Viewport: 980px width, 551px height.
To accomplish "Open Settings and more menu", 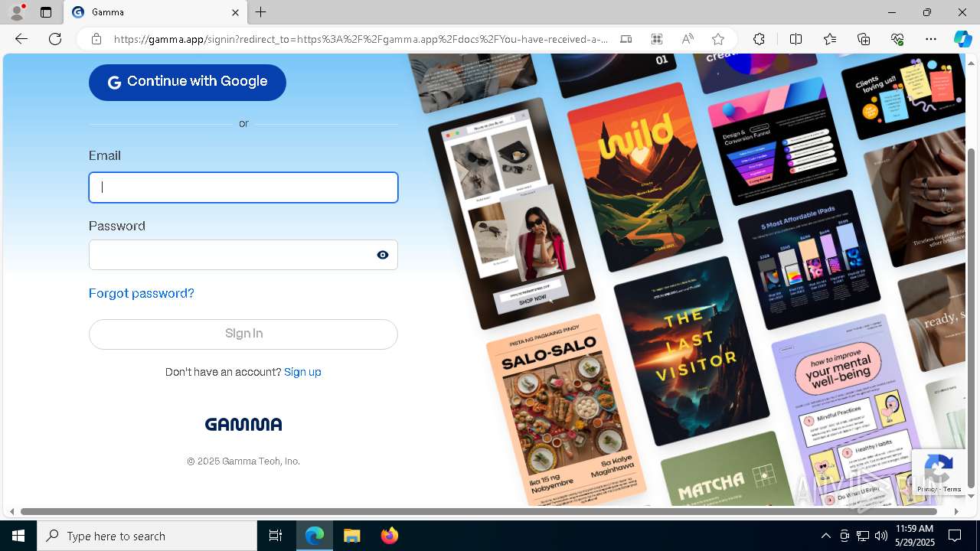I will (931, 39).
